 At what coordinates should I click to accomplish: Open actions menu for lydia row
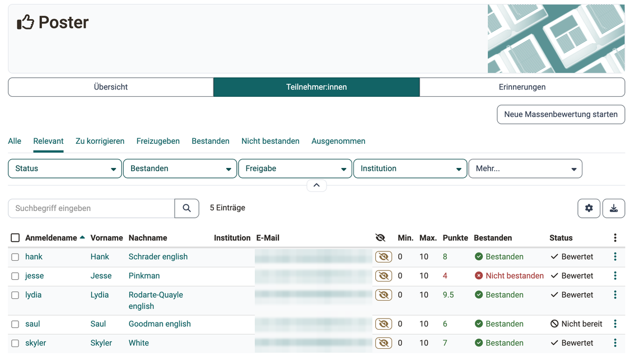click(615, 295)
